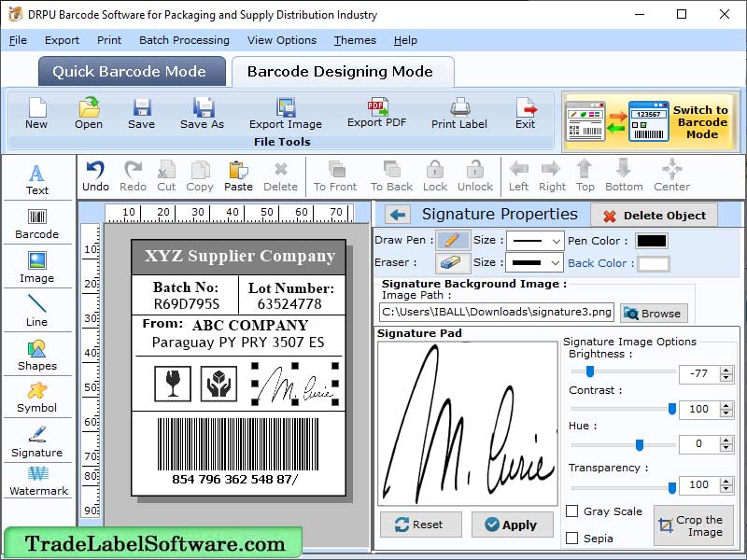The width and height of the screenshot is (747, 560).
Task: Reset the signature pad
Action: click(x=421, y=525)
